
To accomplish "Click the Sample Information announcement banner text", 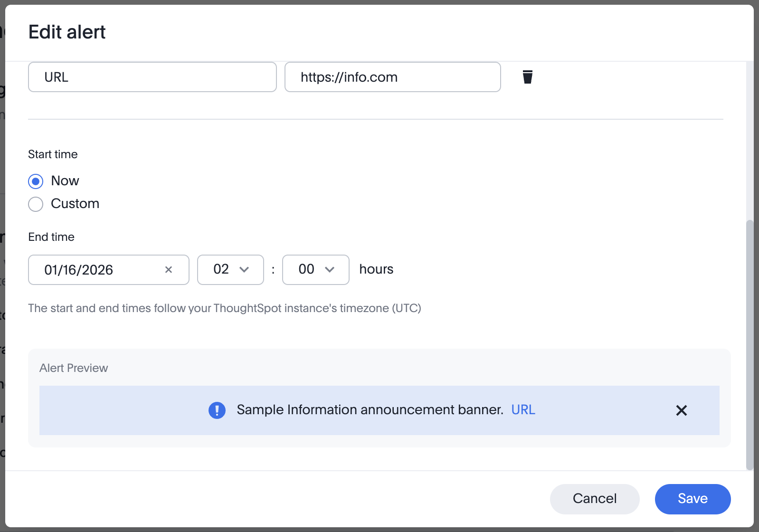I will [370, 410].
